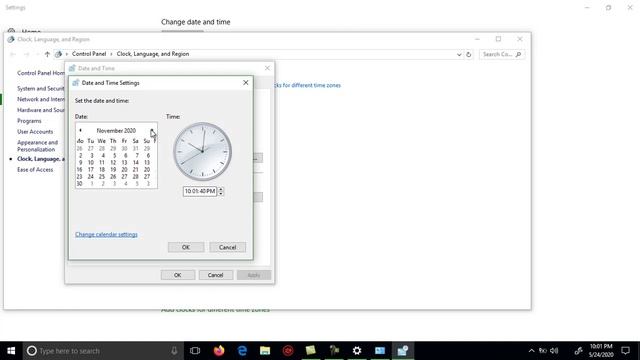Open File Explorer from the taskbar
The image size is (640, 360).
265,351
